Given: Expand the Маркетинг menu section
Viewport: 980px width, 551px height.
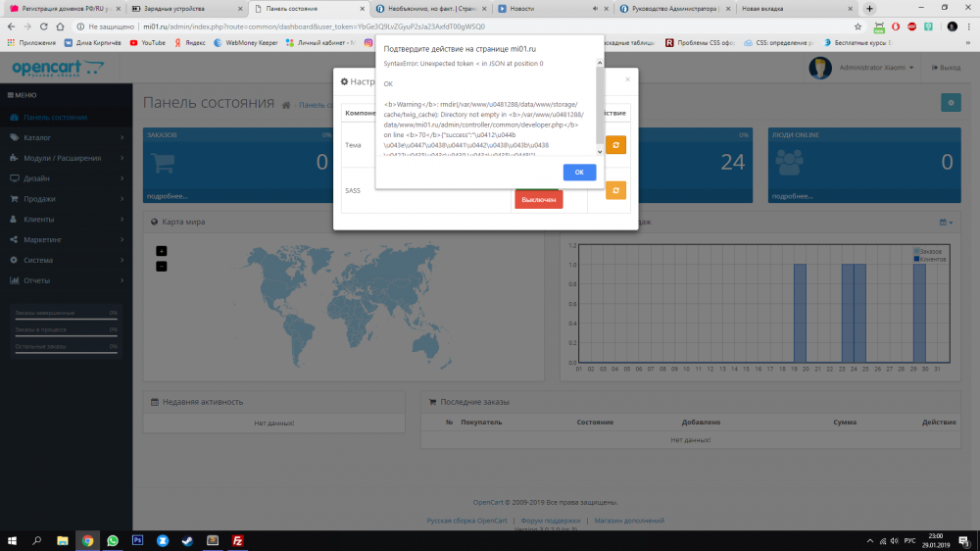Looking at the screenshot, I should pyautogui.click(x=67, y=239).
